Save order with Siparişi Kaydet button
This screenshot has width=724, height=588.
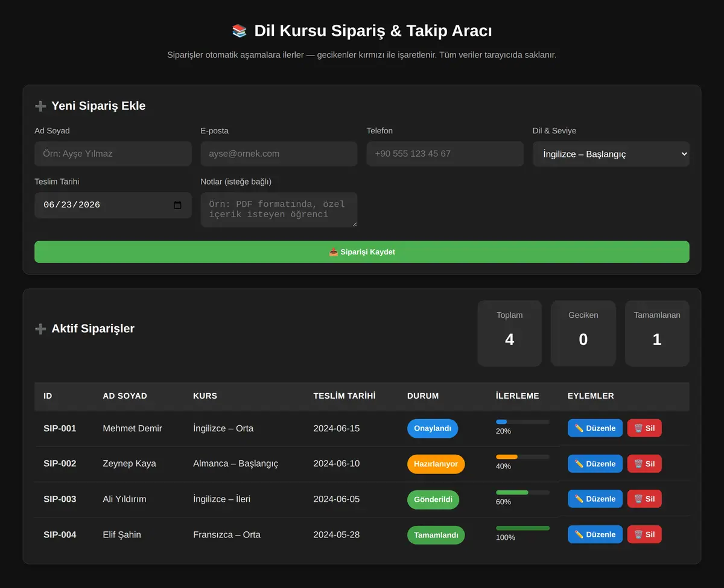click(x=362, y=252)
